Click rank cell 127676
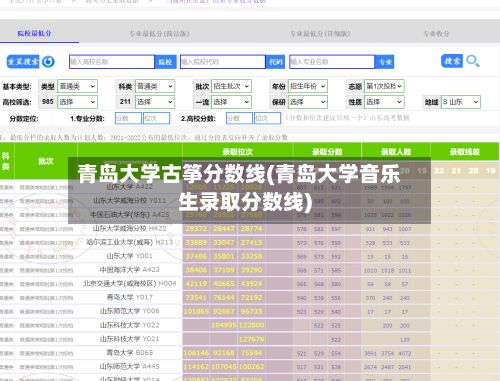This screenshot has height=381, width=500. [x=252, y=339]
